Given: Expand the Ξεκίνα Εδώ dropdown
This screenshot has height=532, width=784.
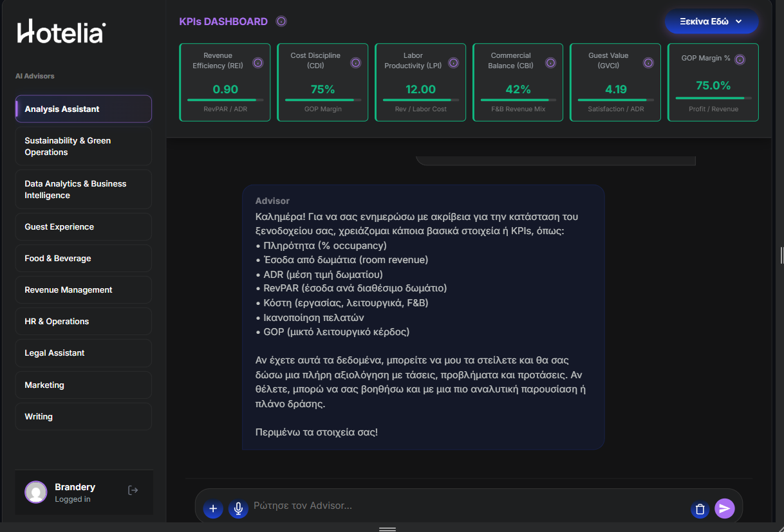Looking at the screenshot, I should pyautogui.click(x=711, y=21).
